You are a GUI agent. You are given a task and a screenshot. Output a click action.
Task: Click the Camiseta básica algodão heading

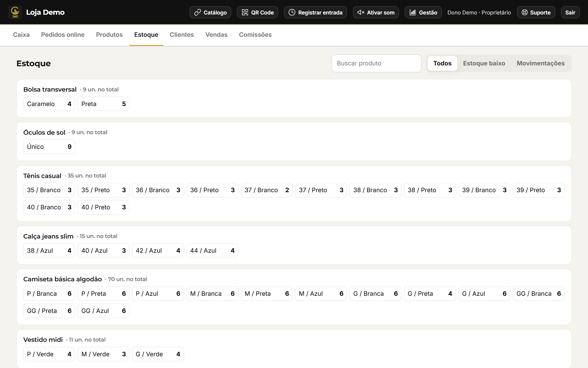(63, 279)
